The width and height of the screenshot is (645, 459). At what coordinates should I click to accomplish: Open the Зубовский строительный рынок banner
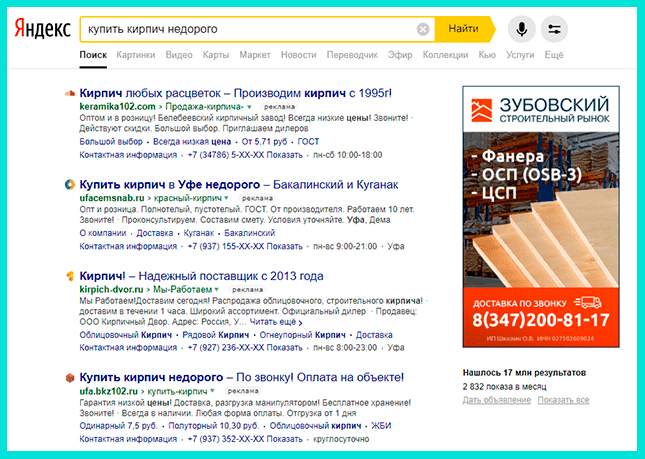(x=541, y=217)
